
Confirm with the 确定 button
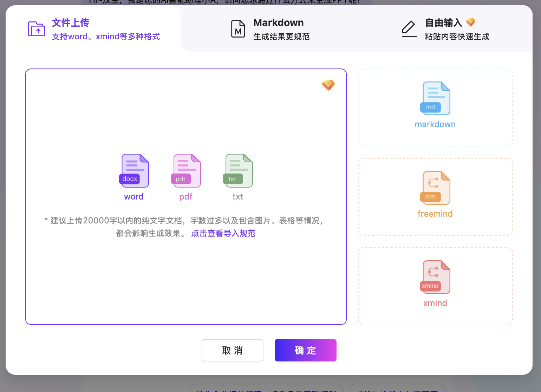[x=305, y=350]
